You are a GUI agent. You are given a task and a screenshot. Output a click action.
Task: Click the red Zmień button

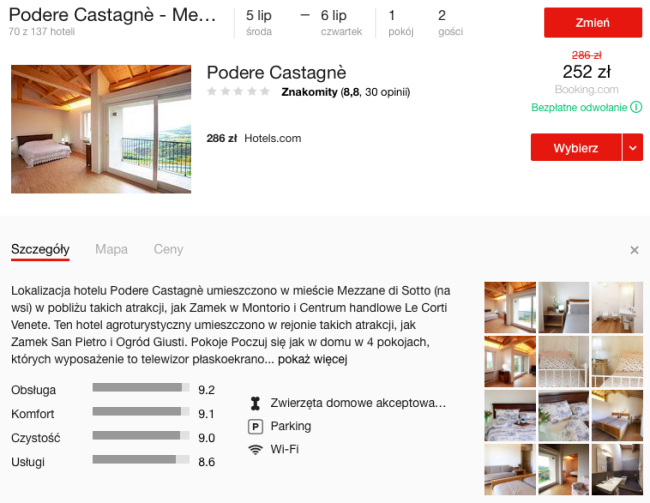[x=593, y=22]
